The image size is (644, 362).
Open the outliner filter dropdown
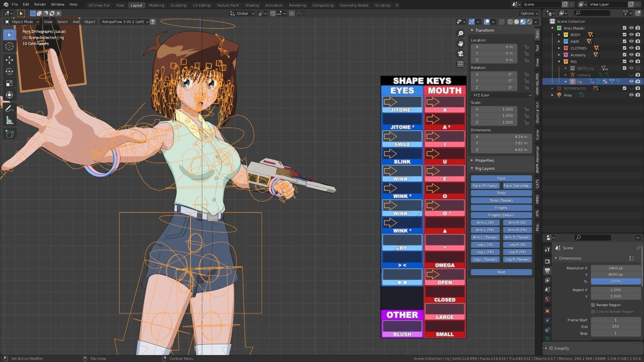pyautogui.click(x=627, y=13)
